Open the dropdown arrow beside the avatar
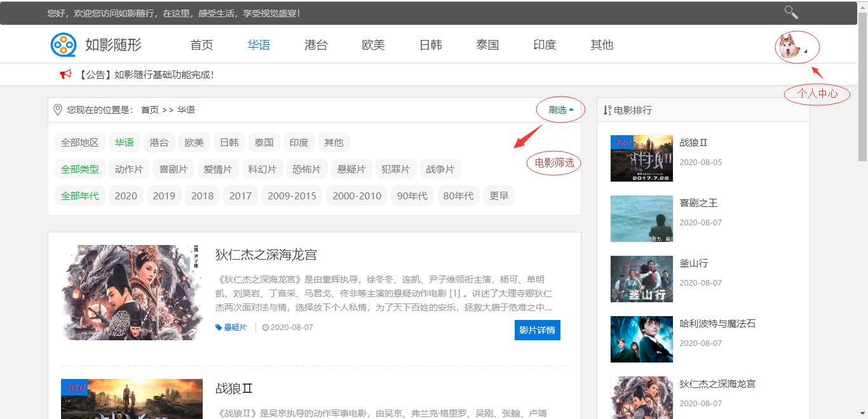Image resolution: width=868 pixels, height=419 pixels. click(x=806, y=50)
